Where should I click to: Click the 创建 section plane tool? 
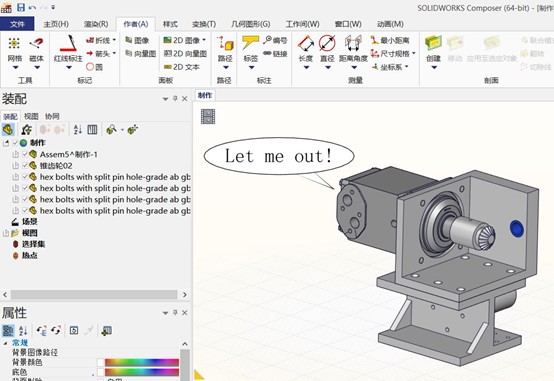(434, 49)
